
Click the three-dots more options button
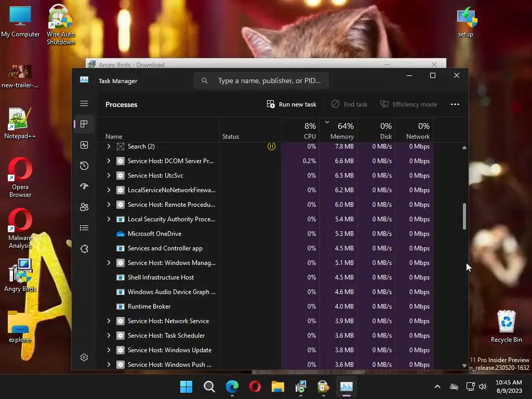pyautogui.click(x=455, y=104)
